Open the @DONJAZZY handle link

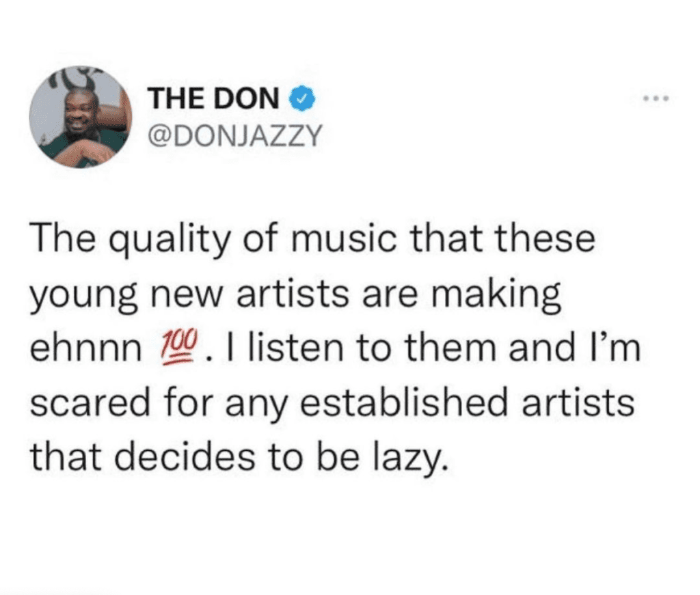(x=234, y=135)
